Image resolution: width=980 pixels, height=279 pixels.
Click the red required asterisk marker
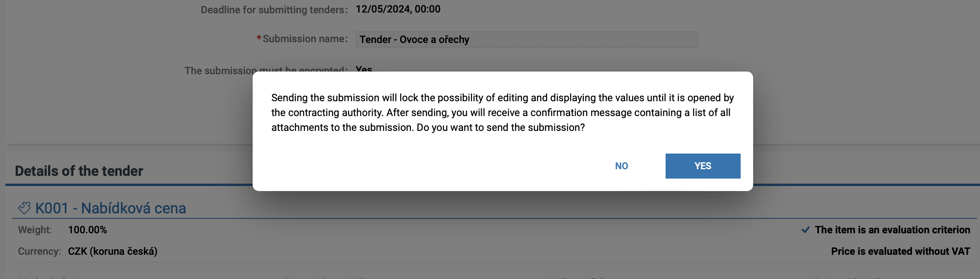point(258,38)
